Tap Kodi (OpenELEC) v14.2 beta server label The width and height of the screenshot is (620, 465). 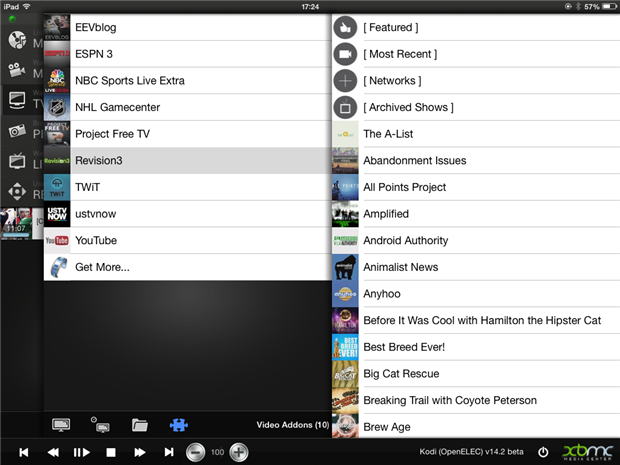tap(471, 452)
